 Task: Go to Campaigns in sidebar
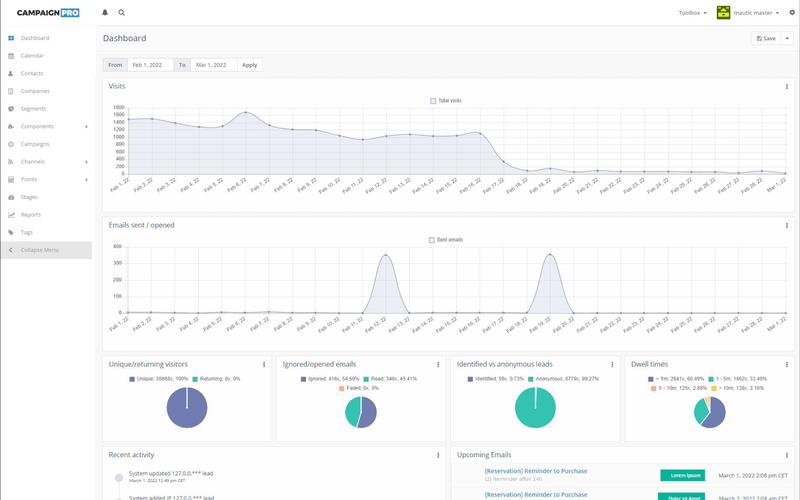[x=35, y=144]
